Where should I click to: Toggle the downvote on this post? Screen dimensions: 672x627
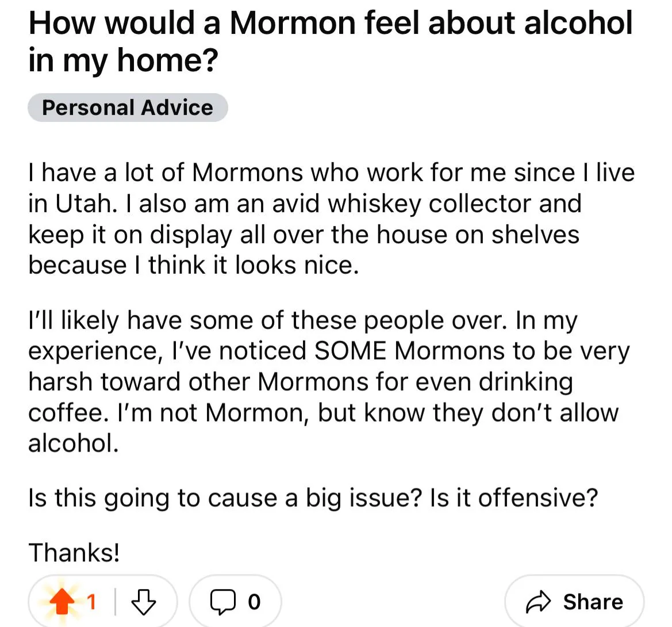tap(145, 602)
